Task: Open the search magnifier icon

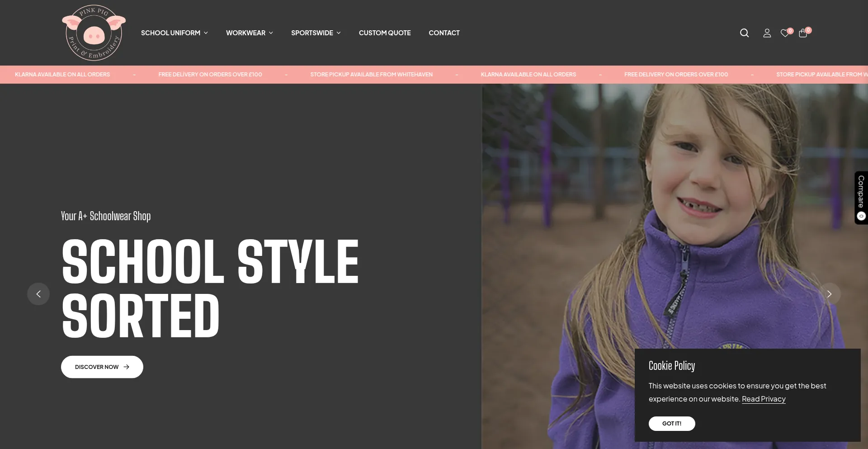Action: coord(744,33)
